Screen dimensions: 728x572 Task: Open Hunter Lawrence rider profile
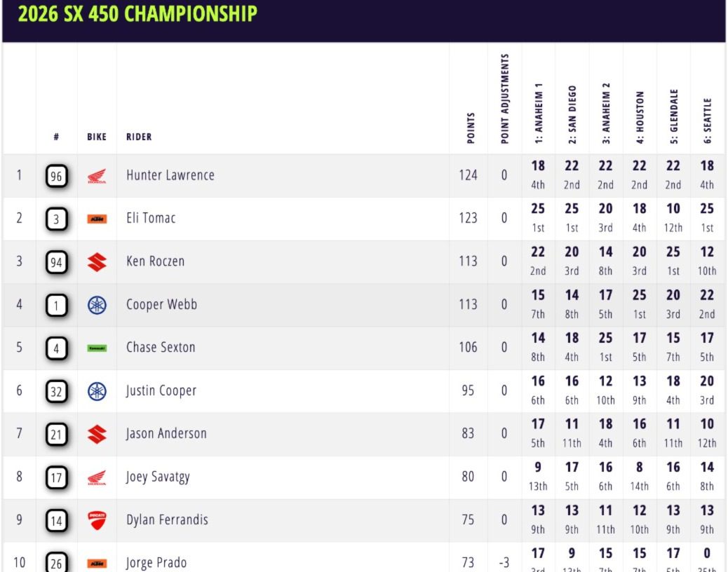(x=170, y=175)
